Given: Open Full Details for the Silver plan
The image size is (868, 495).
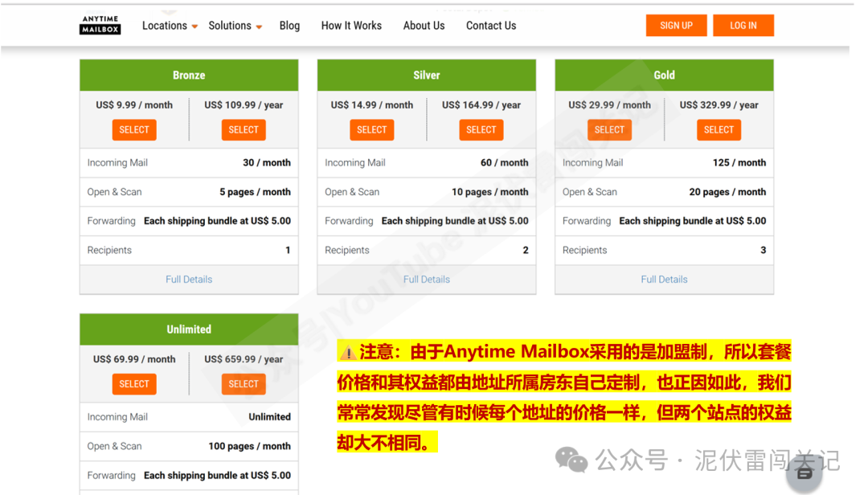Looking at the screenshot, I should point(426,280).
